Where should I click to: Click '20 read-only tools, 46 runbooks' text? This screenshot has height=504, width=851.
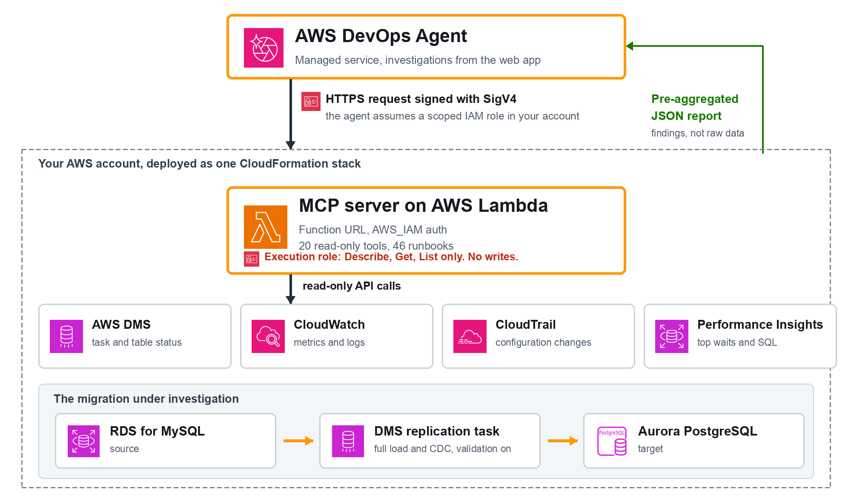376,246
